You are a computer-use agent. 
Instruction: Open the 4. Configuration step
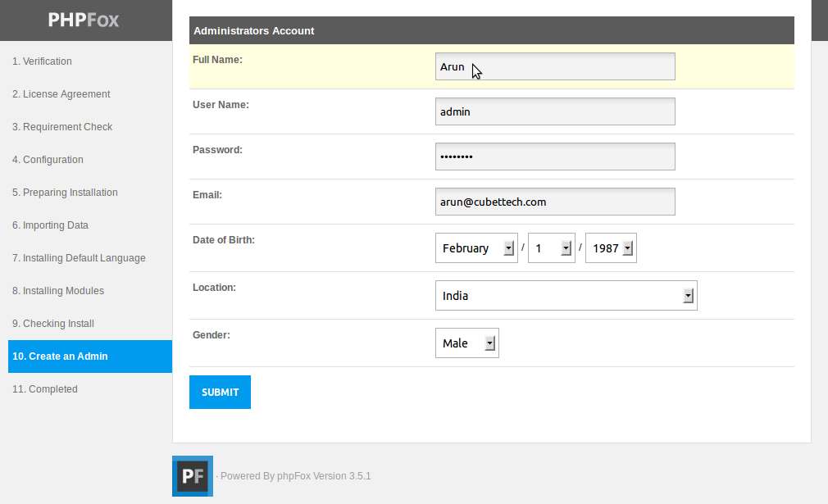(48, 159)
